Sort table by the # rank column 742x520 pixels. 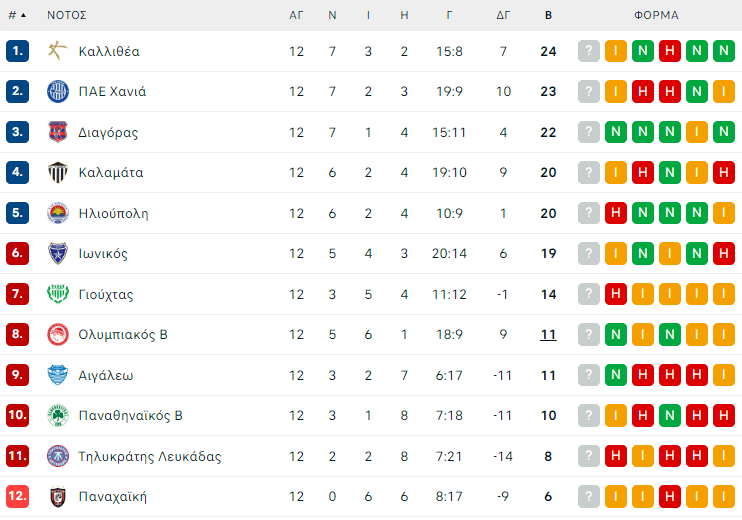[16, 15]
